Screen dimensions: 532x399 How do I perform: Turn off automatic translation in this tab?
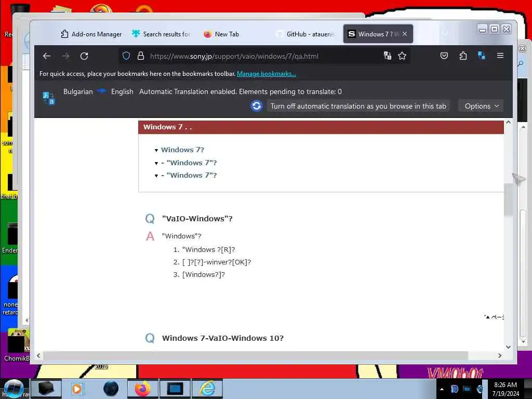tap(358, 106)
